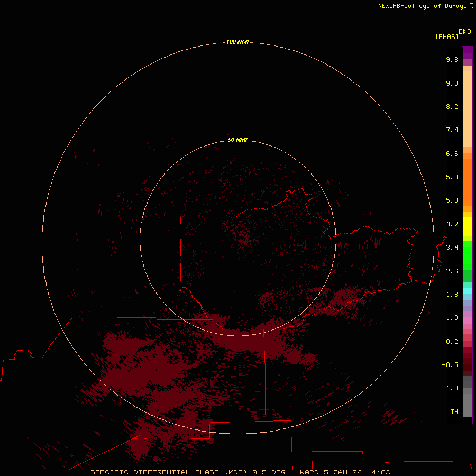Click the gray bottom segment of color bar
The height and width of the screenshot is (476, 476).
point(467,402)
